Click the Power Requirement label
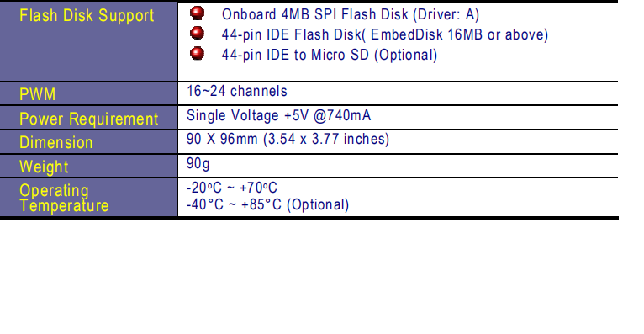This screenshot has height=334, width=644. tap(89, 119)
